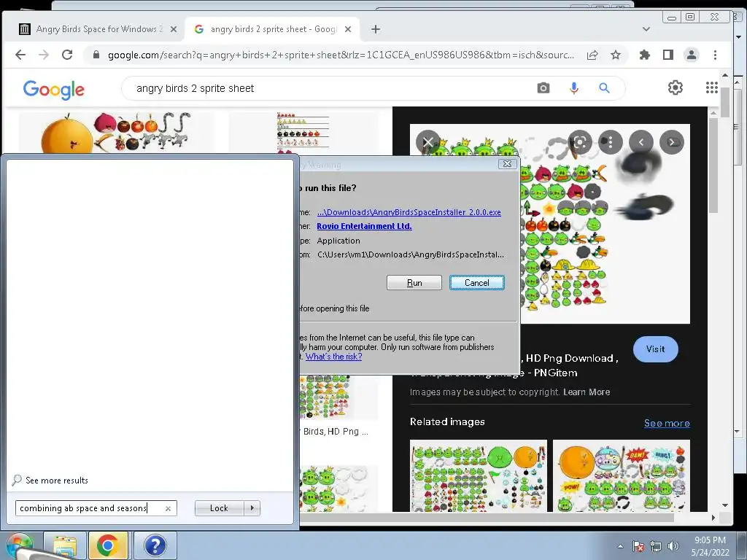Viewport: 747px width, 560px height.
Task: Open the Chrome tab search chevron
Action: (x=646, y=29)
